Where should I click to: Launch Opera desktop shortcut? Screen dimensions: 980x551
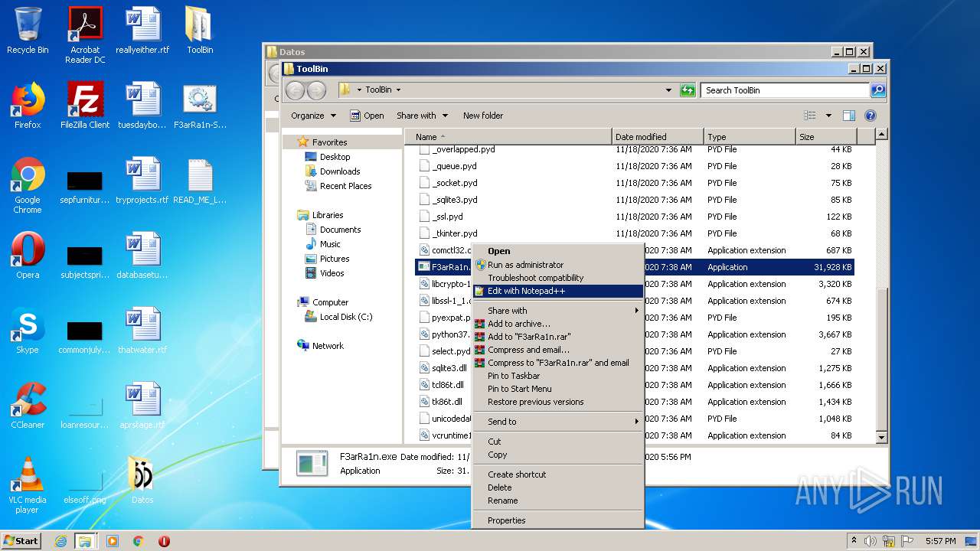point(28,256)
